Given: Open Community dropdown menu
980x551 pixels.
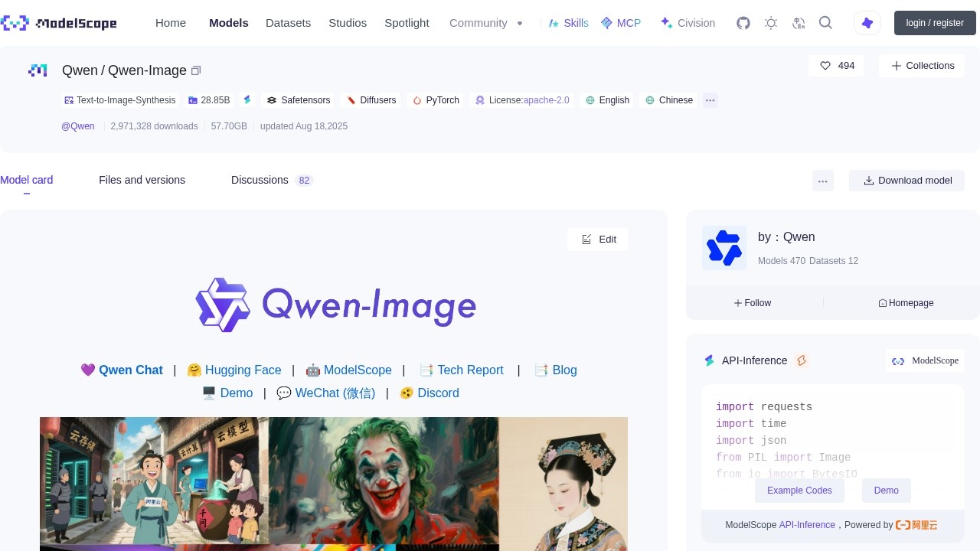Looking at the screenshot, I should [x=486, y=23].
